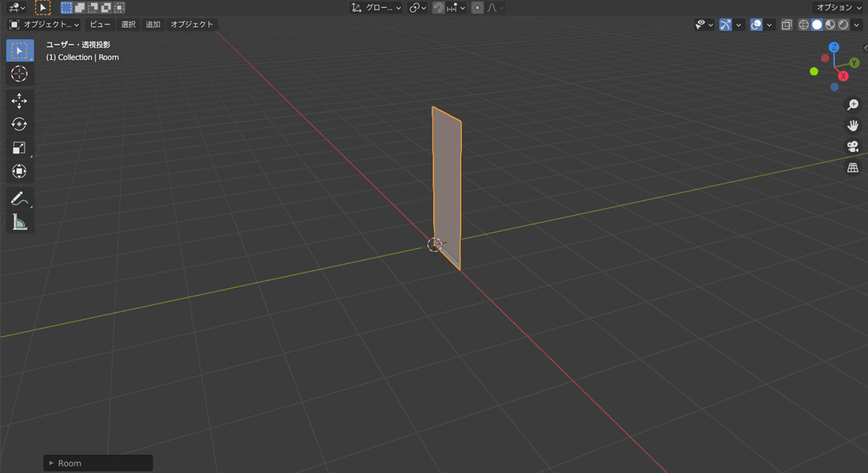Click the negative Y axis green dot on gizmo
The height and width of the screenshot is (473, 868).
pyautogui.click(x=814, y=71)
